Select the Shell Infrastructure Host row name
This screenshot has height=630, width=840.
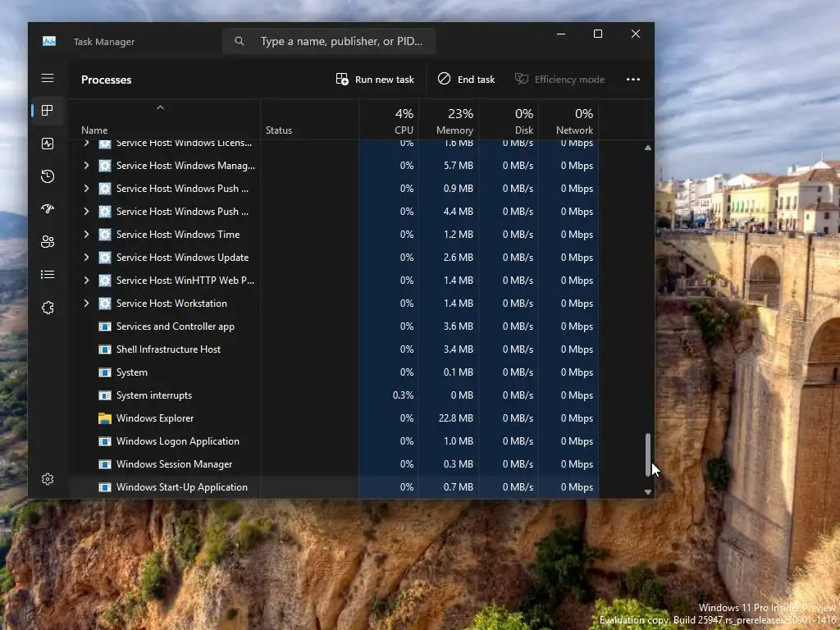[x=168, y=349]
